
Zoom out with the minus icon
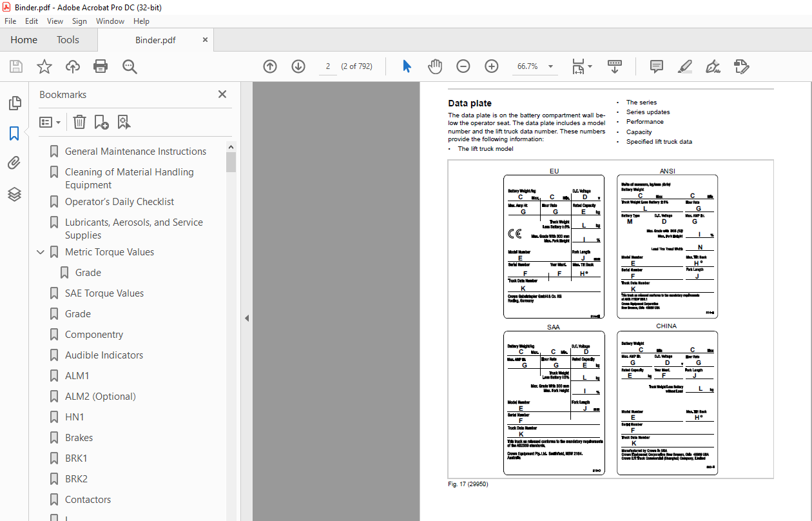click(x=463, y=66)
